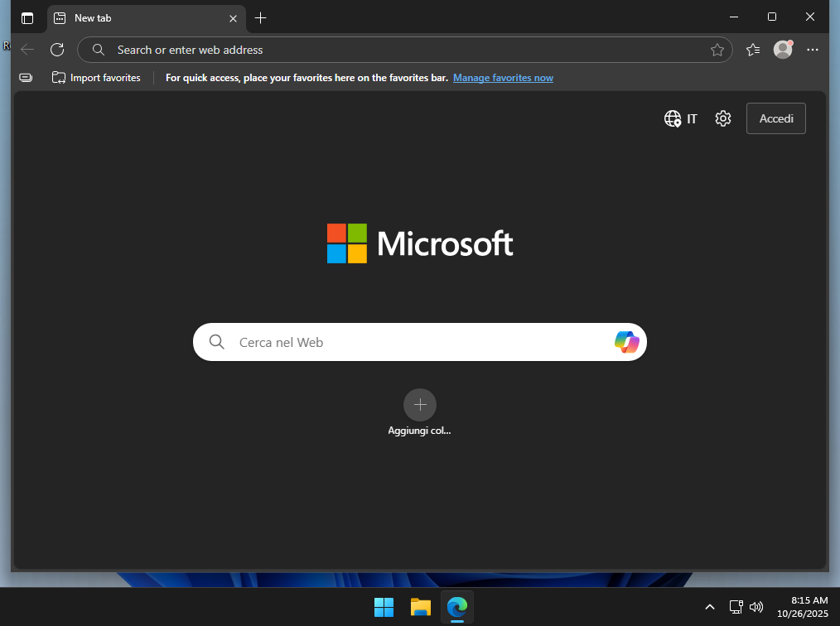This screenshot has width=840, height=626.
Task: Expand the system tray hidden icons chevron
Action: click(x=709, y=607)
